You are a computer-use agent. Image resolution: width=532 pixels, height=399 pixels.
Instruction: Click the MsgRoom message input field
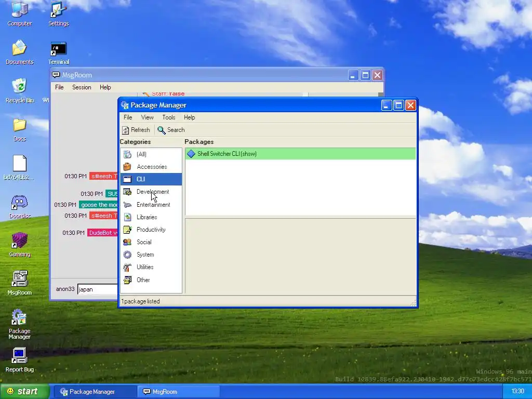pyautogui.click(x=98, y=289)
